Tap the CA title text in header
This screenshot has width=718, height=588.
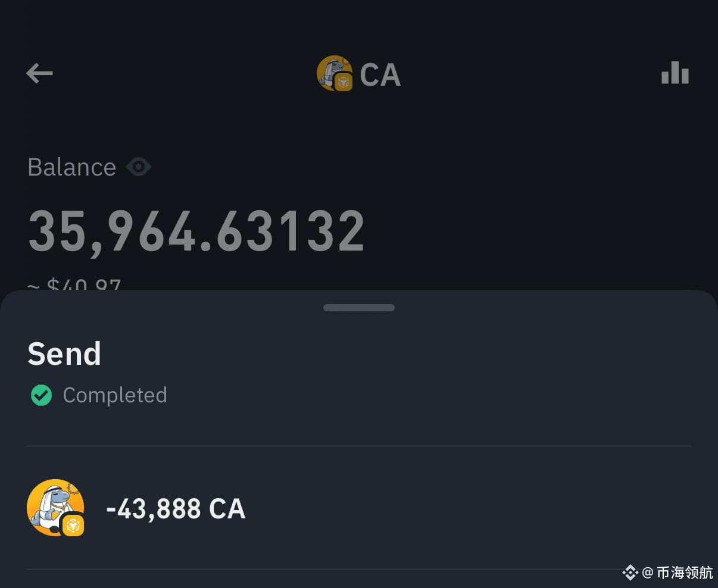tap(380, 75)
